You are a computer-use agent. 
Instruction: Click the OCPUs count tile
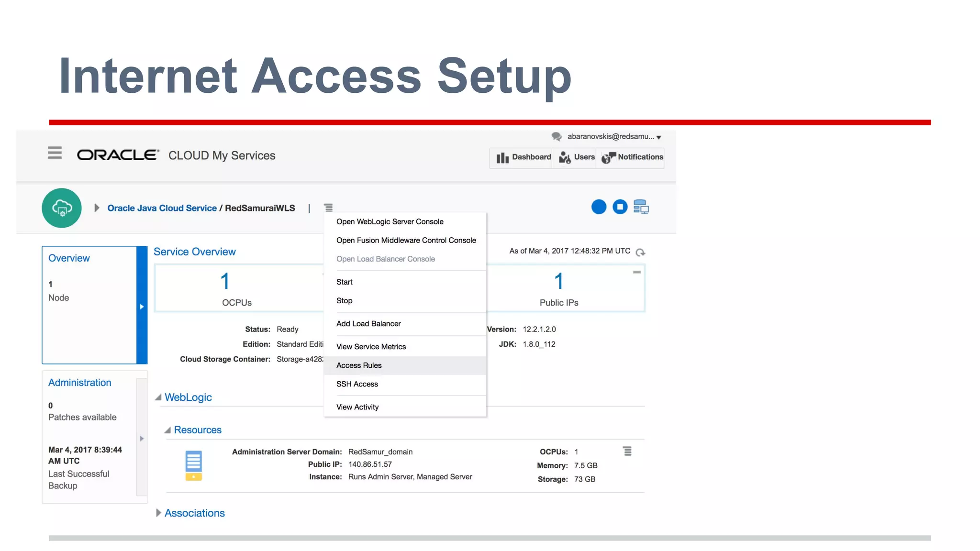(237, 288)
